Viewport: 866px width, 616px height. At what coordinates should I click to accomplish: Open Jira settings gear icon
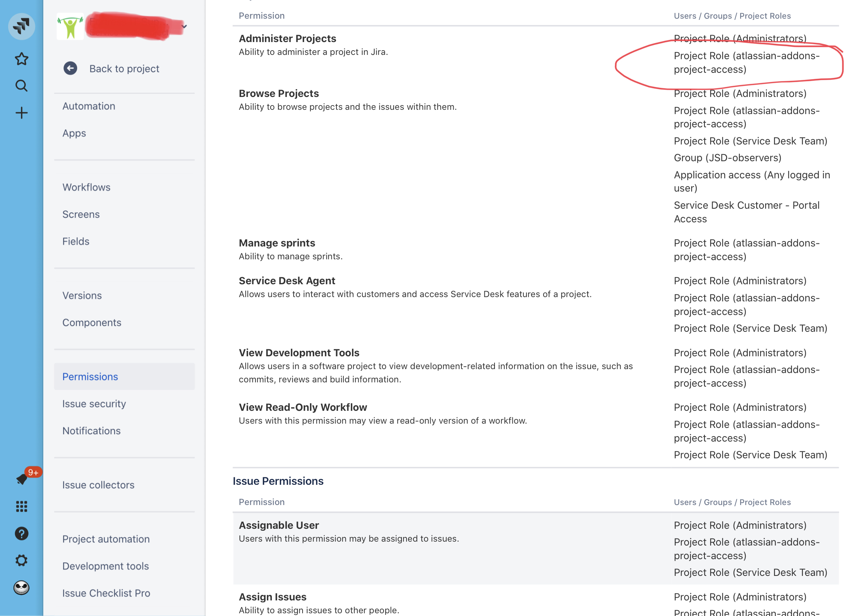click(x=21, y=560)
